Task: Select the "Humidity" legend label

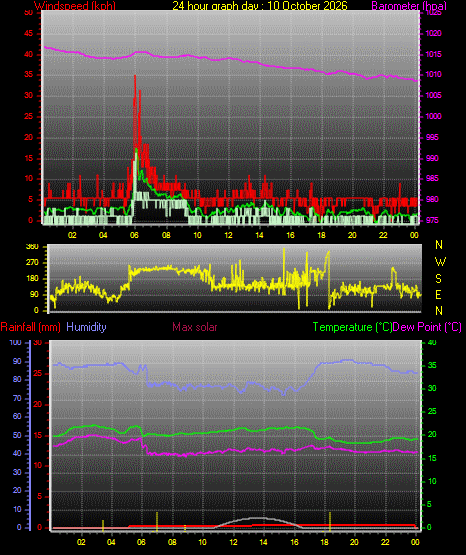Action: tap(86, 327)
